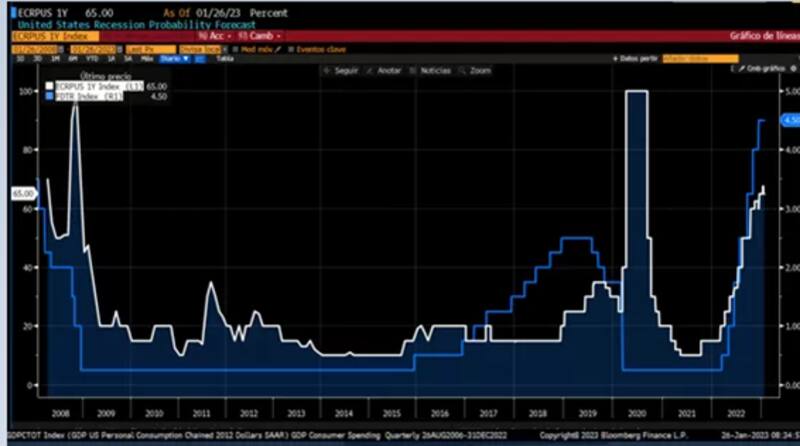Click the chart type icon beside Diario
The height and width of the screenshot is (446, 800).
click(x=200, y=59)
